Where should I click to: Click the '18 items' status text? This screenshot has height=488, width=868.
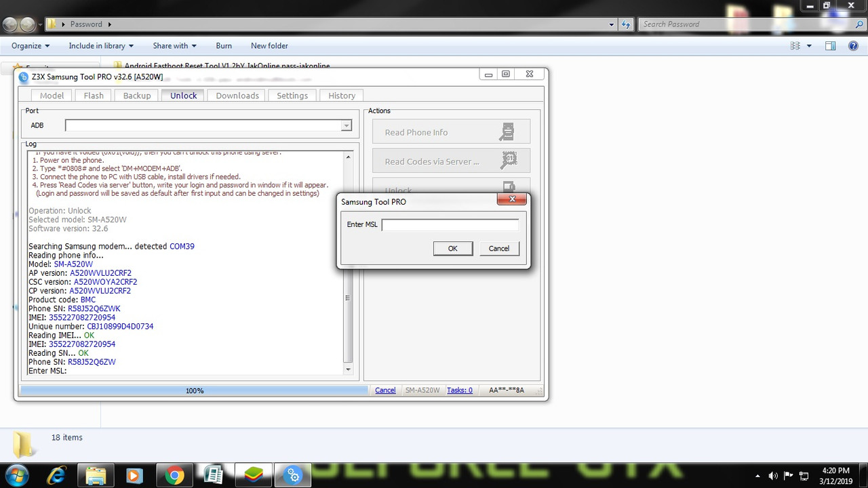tap(66, 438)
